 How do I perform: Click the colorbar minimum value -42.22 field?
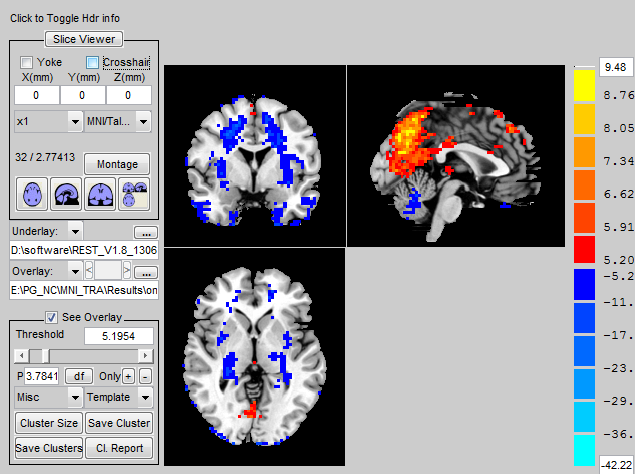point(616,464)
